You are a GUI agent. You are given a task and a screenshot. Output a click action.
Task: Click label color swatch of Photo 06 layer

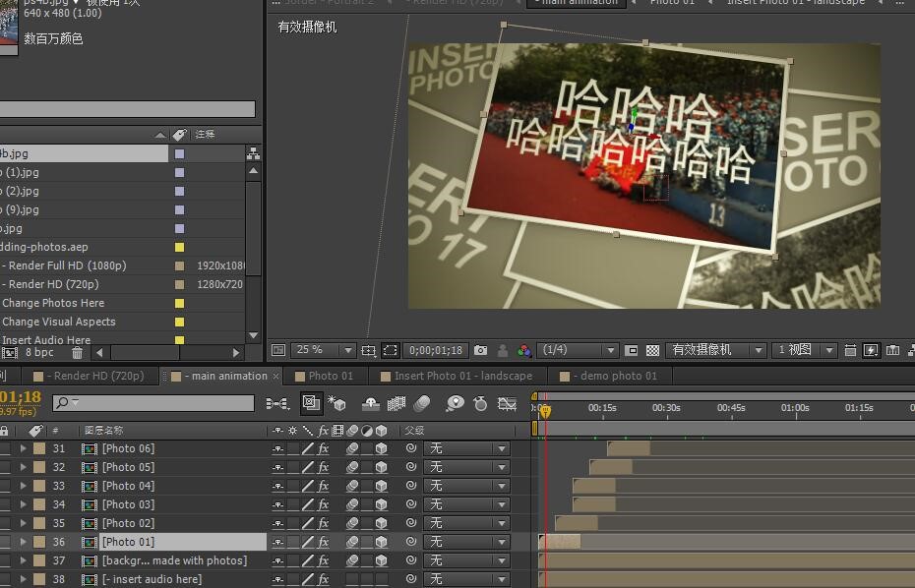39,448
